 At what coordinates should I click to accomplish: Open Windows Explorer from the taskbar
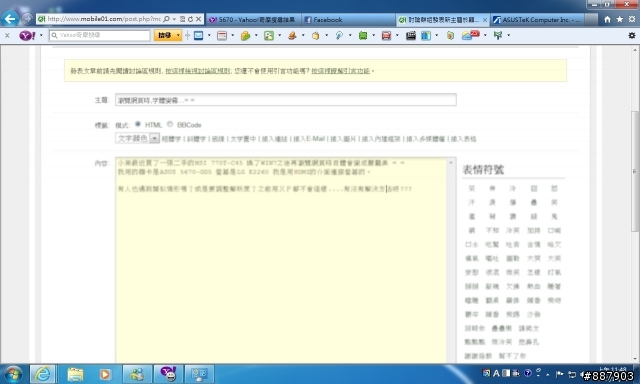[x=75, y=374]
